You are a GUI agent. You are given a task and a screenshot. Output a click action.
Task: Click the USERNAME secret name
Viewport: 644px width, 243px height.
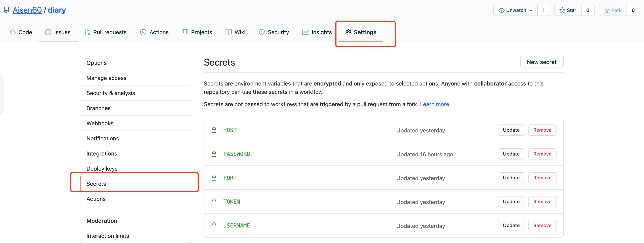pyautogui.click(x=236, y=226)
